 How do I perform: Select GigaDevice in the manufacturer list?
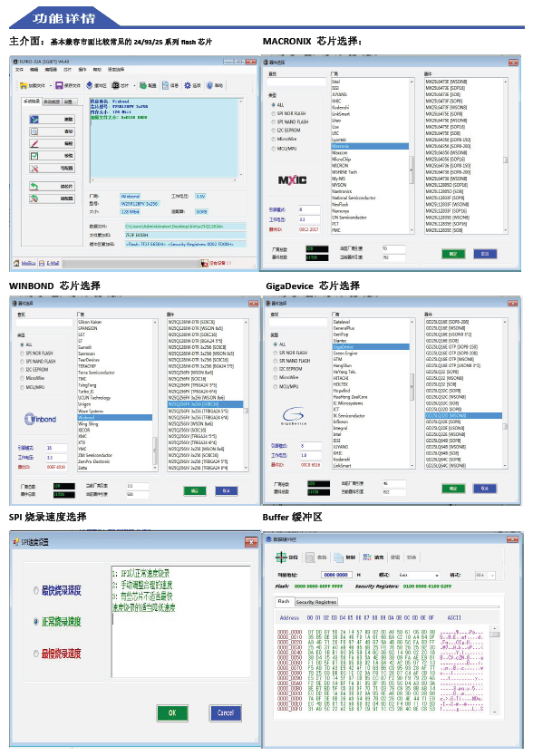(x=371, y=346)
